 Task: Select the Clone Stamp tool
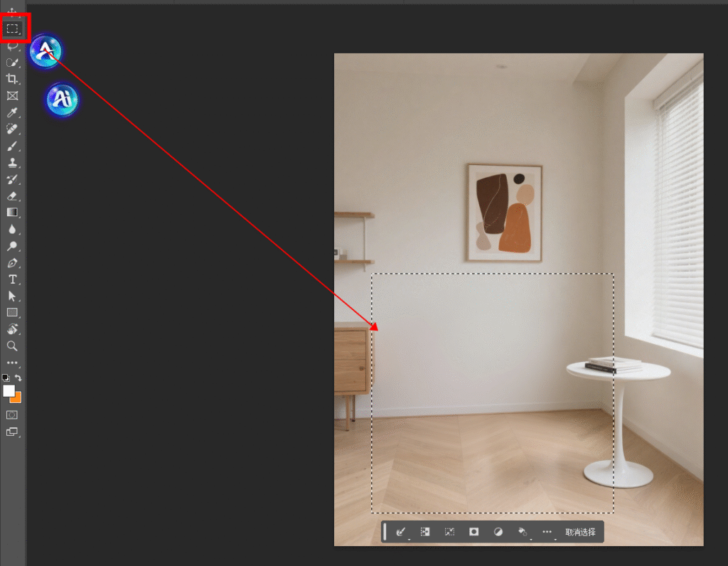pyautogui.click(x=12, y=163)
